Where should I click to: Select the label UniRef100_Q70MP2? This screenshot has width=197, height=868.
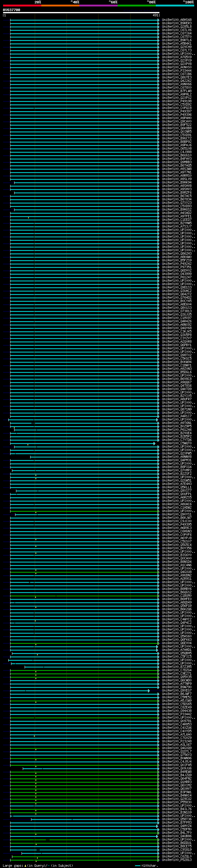click(177, 470)
